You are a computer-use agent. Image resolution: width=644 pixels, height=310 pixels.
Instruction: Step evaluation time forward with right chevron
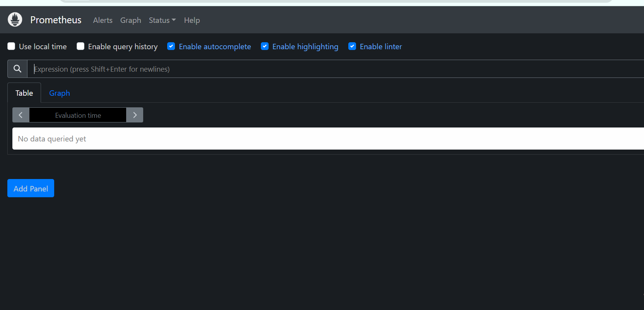135,115
